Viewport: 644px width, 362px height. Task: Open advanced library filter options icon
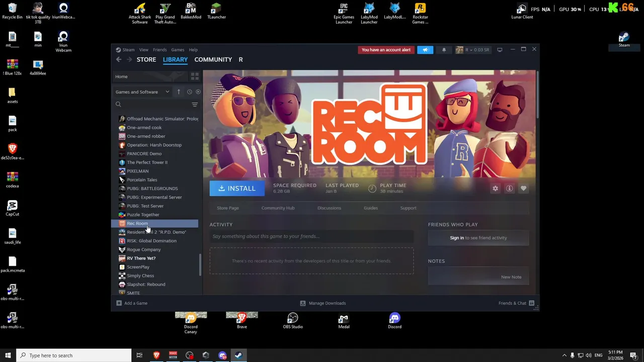(x=195, y=105)
